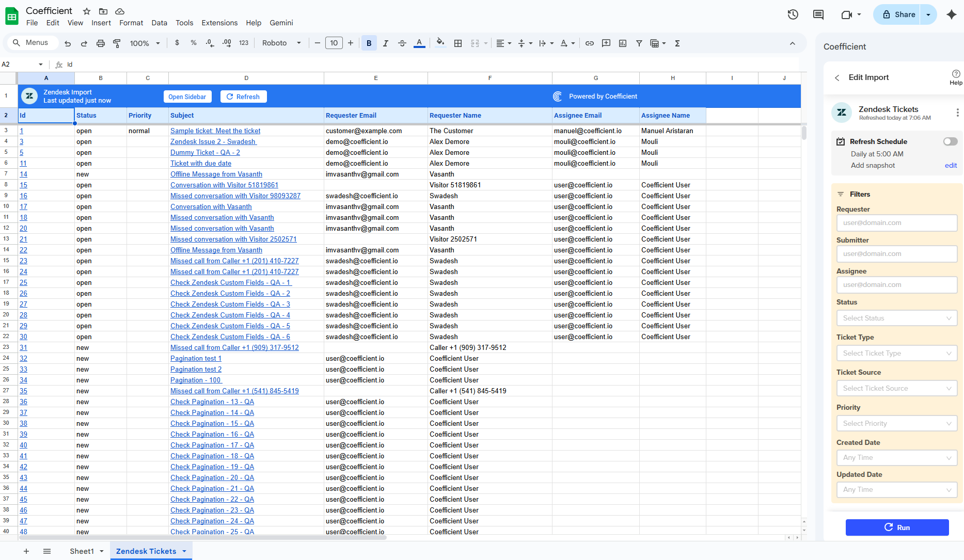Click the create filter icon

click(x=639, y=43)
